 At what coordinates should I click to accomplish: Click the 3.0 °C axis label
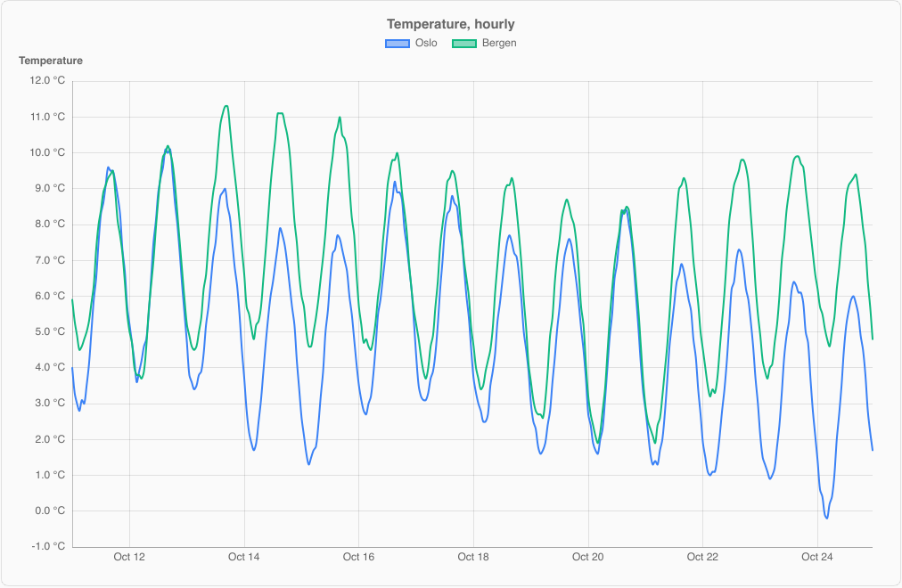pyautogui.click(x=50, y=403)
